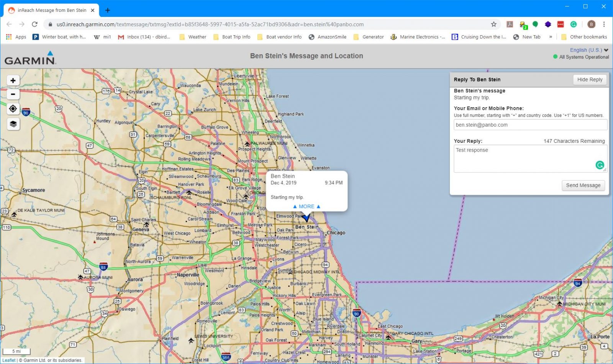Viewport: 613px width, 364px height.
Task: Open the Winter boat bookmark
Action: pos(59,37)
